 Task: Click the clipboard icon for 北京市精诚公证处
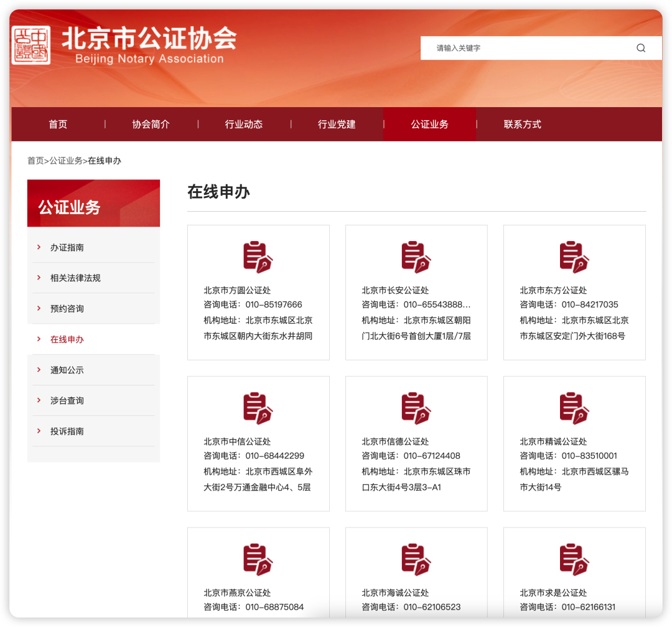[574, 408]
